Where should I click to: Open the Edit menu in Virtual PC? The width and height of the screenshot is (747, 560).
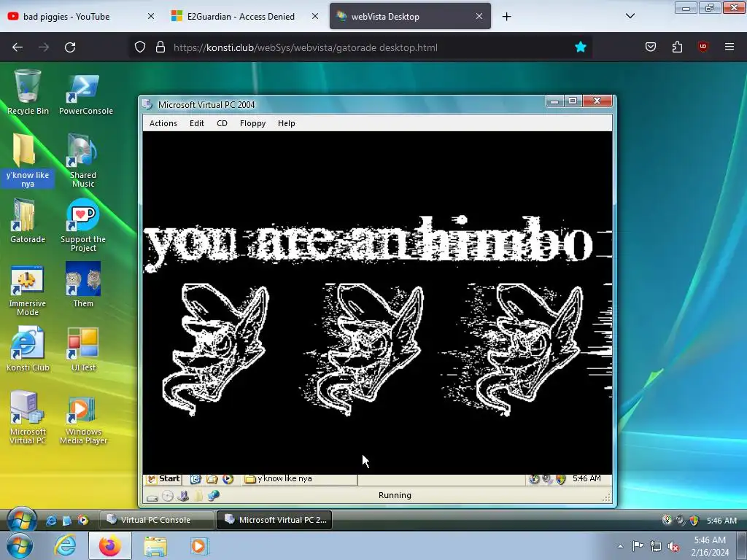coord(197,122)
